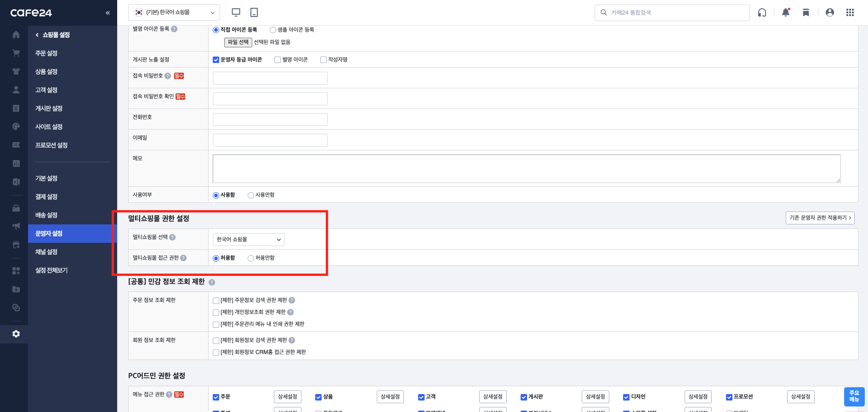Click the user account profile icon
This screenshot has width=868, height=412.
829,12
